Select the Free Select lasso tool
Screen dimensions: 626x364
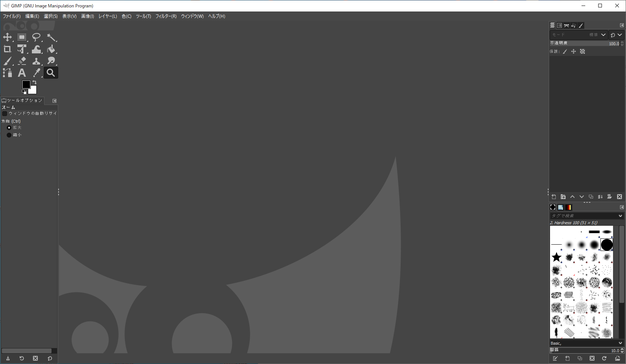(36, 37)
